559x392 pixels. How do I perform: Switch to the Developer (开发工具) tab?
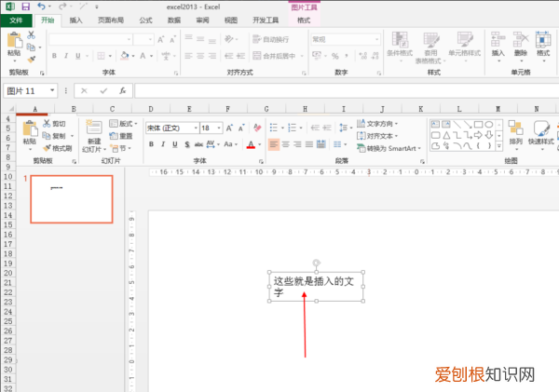pyautogui.click(x=266, y=20)
